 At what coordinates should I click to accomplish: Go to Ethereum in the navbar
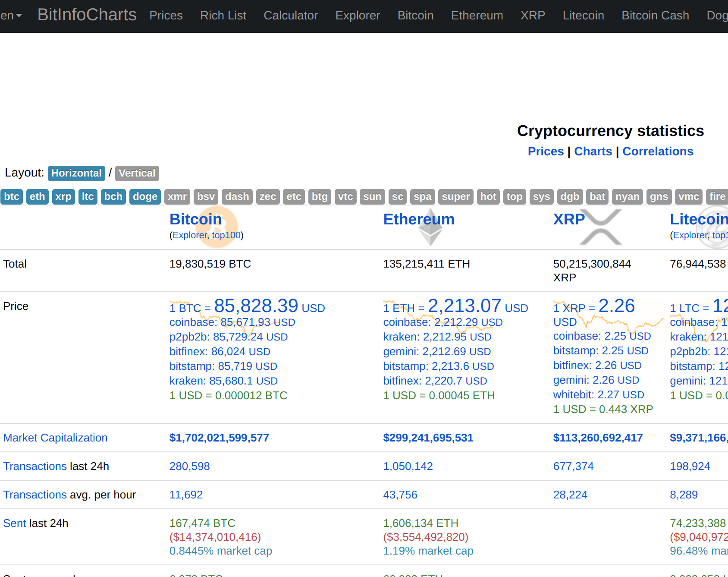(477, 16)
